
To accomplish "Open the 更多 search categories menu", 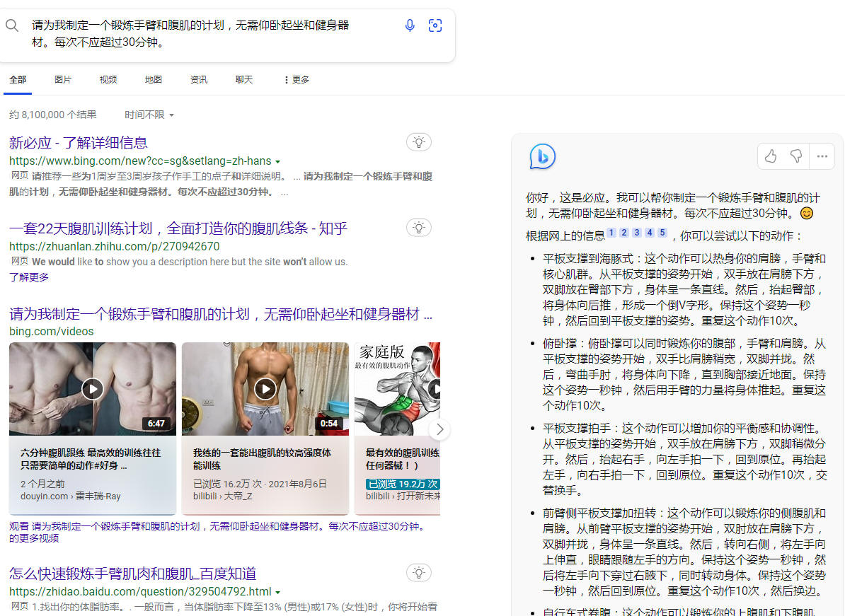I will [297, 80].
